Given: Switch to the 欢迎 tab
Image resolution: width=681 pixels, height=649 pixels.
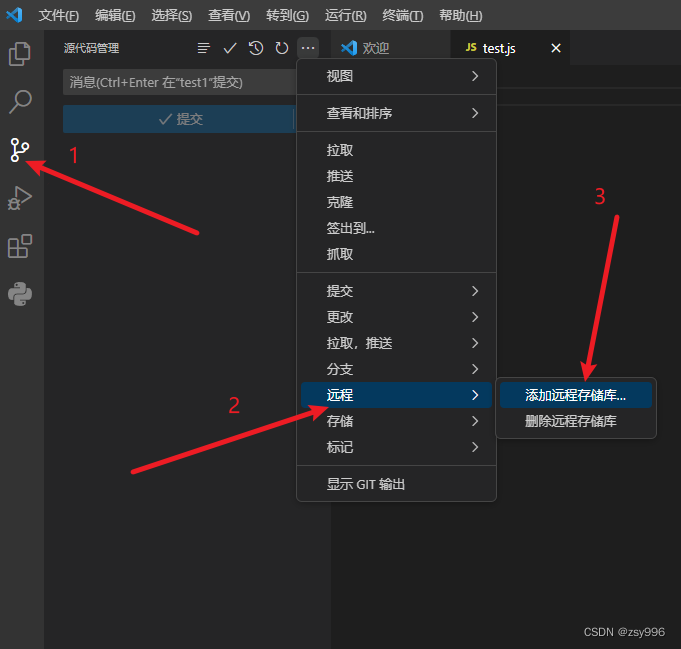Looking at the screenshot, I should pos(390,48).
